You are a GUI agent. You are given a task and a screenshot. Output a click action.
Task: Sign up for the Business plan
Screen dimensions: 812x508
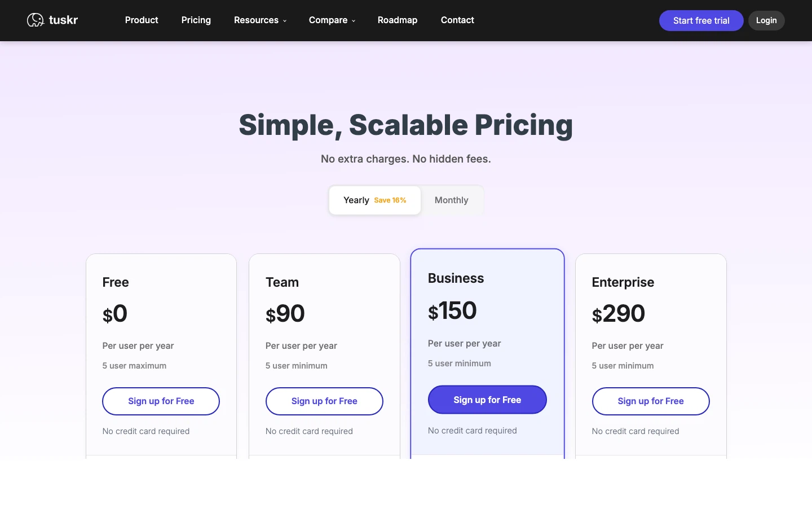[x=487, y=400]
